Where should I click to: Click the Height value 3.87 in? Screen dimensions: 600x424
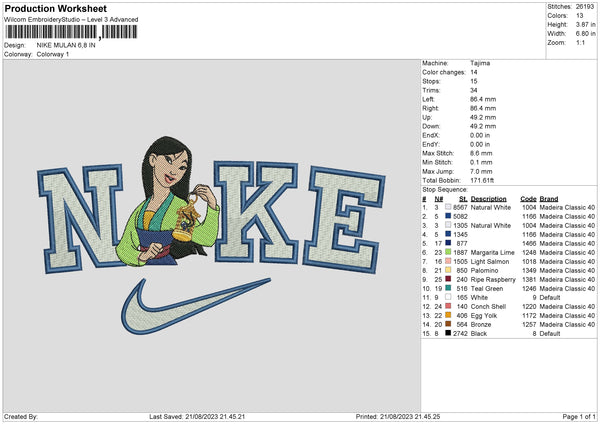click(585, 24)
